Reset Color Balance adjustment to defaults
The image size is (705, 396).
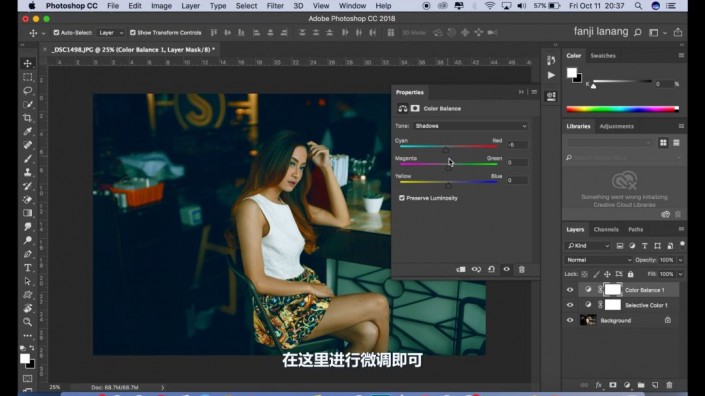(x=491, y=269)
